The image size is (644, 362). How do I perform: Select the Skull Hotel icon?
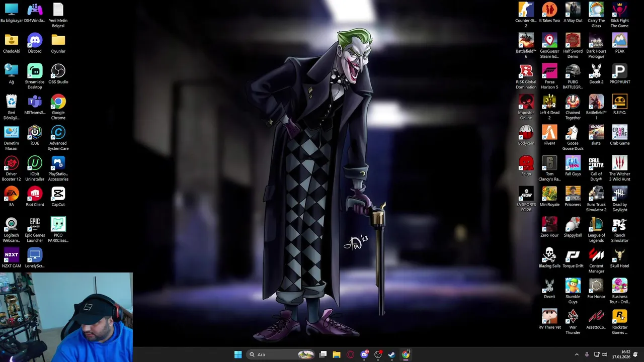[619, 258]
